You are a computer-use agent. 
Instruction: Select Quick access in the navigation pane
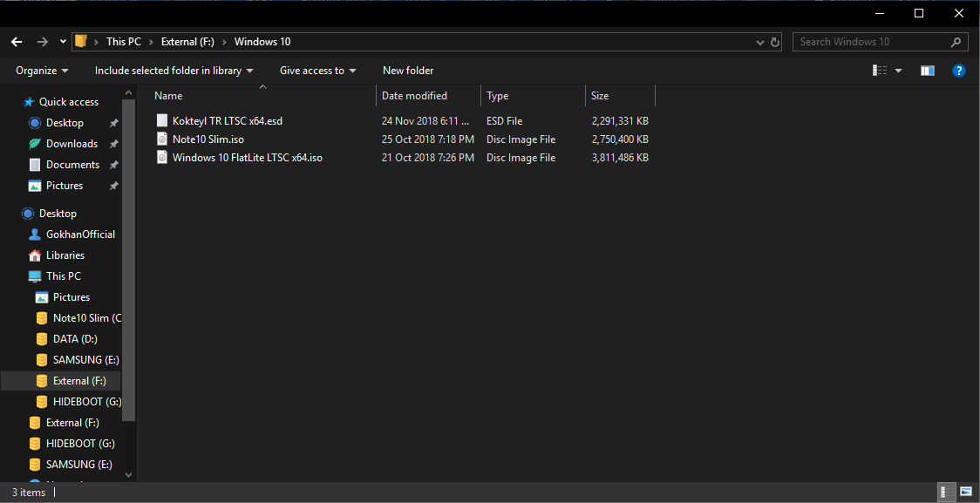(69, 102)
